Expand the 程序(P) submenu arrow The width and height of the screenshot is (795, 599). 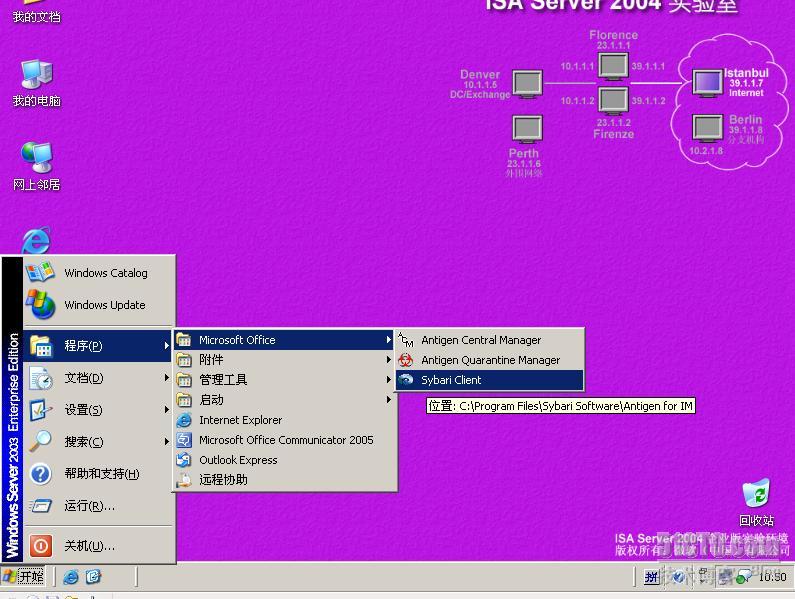tap(166, 345)
